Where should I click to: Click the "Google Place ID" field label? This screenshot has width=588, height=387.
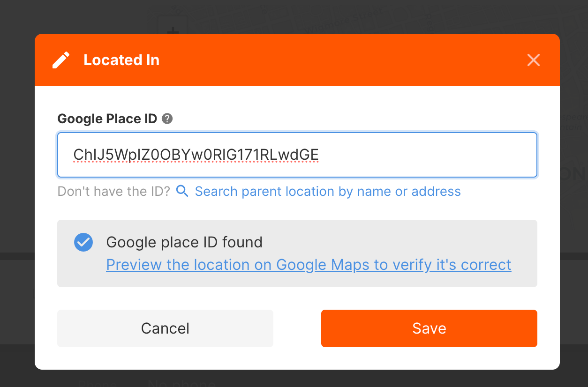coord(107,119)
